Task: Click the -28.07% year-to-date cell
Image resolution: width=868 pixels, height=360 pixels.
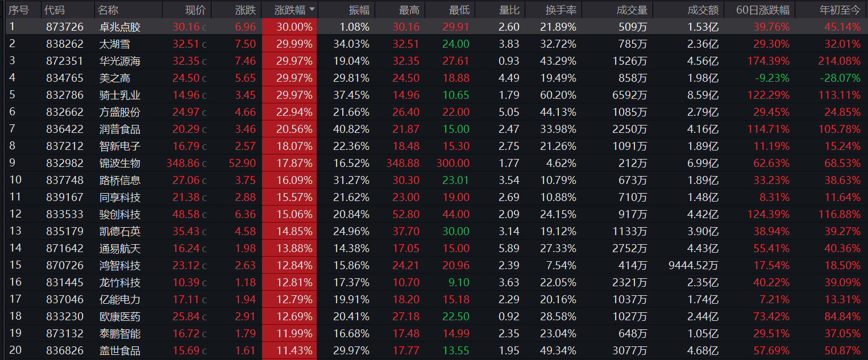Action: 840,78
